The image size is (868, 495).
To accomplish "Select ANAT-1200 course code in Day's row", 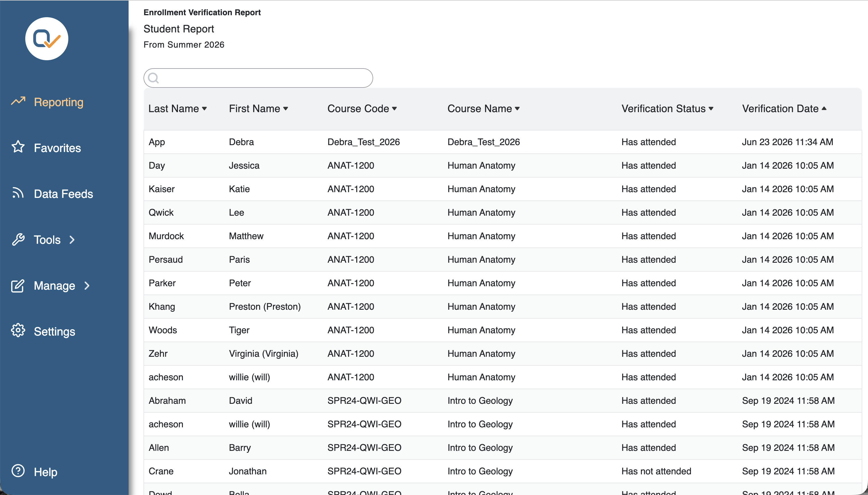I will (x=351, y=165).
